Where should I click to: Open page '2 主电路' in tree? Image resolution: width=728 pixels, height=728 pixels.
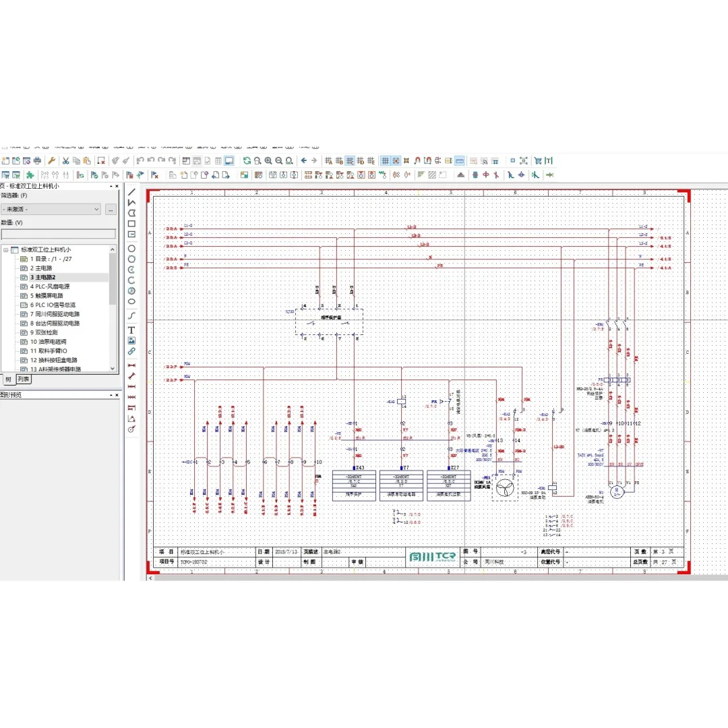coord(41,268)
